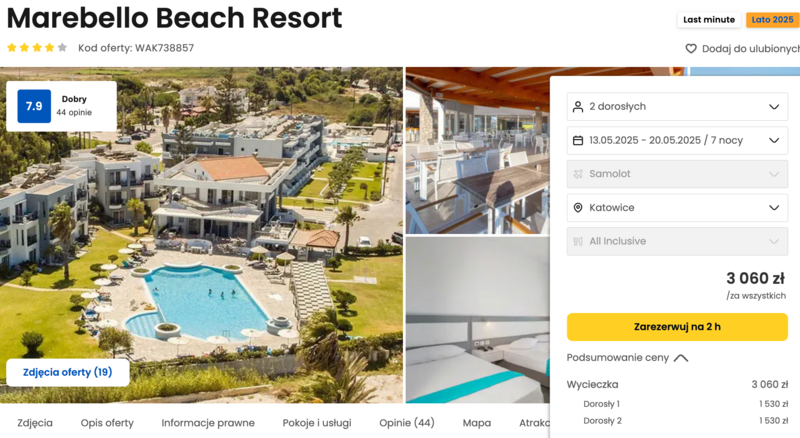Click the calendar icon beside travel dates
Screen dimensions: 800x438
point(578,140)
